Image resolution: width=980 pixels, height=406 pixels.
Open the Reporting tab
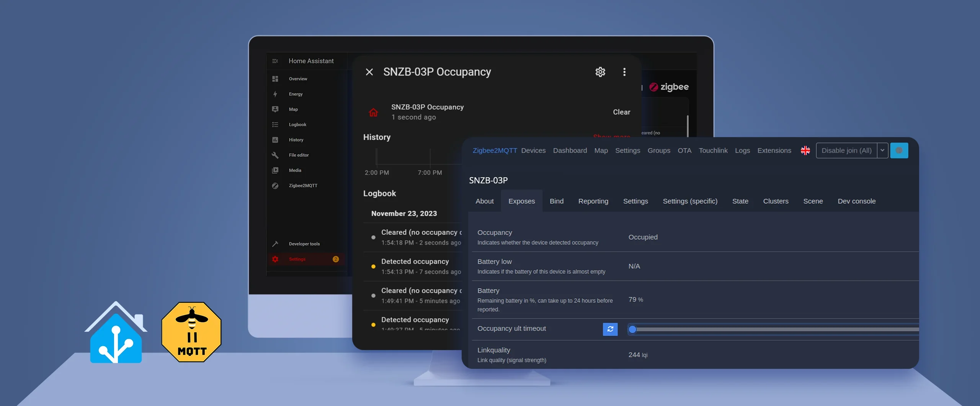[593, 201]
